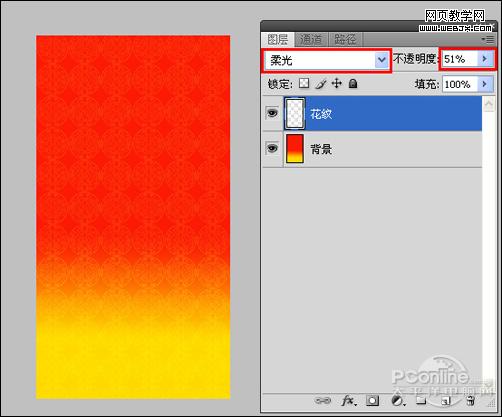Click the link layers icon
Viewport: 502px width, 417px height.
click(323, 400)
